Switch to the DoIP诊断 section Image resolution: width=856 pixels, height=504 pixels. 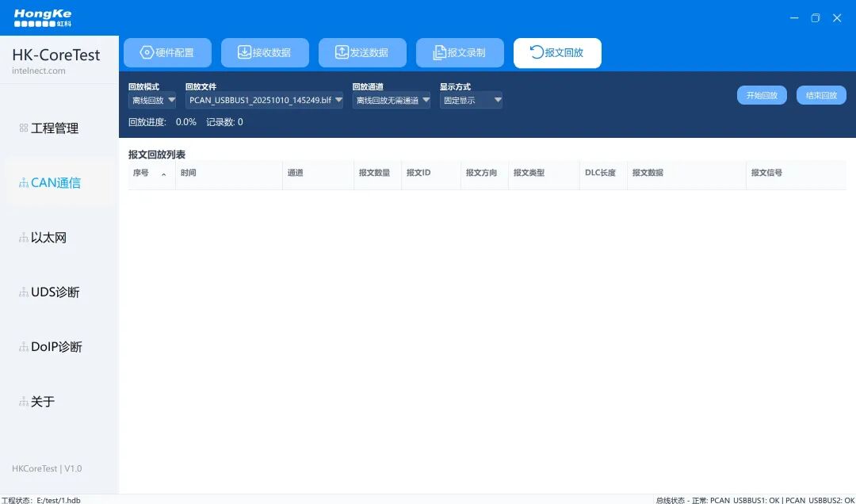pyautogui.click(x=59, y=347)
